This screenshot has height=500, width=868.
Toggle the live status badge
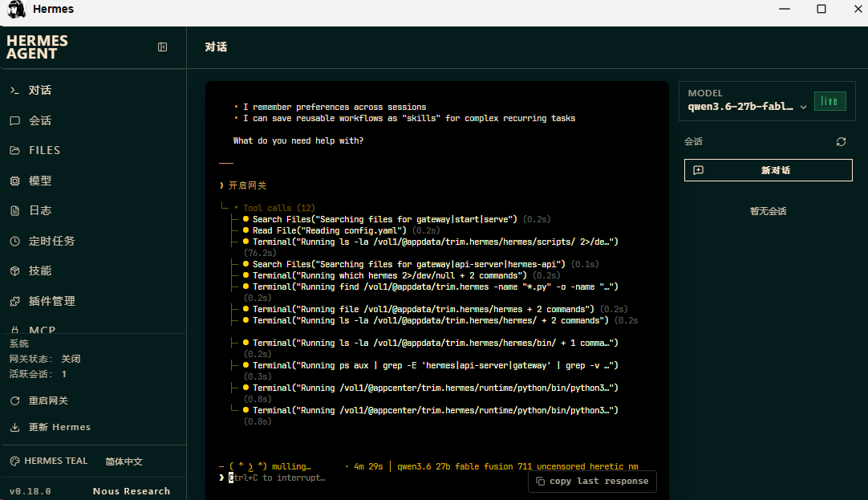pos(829,101)
